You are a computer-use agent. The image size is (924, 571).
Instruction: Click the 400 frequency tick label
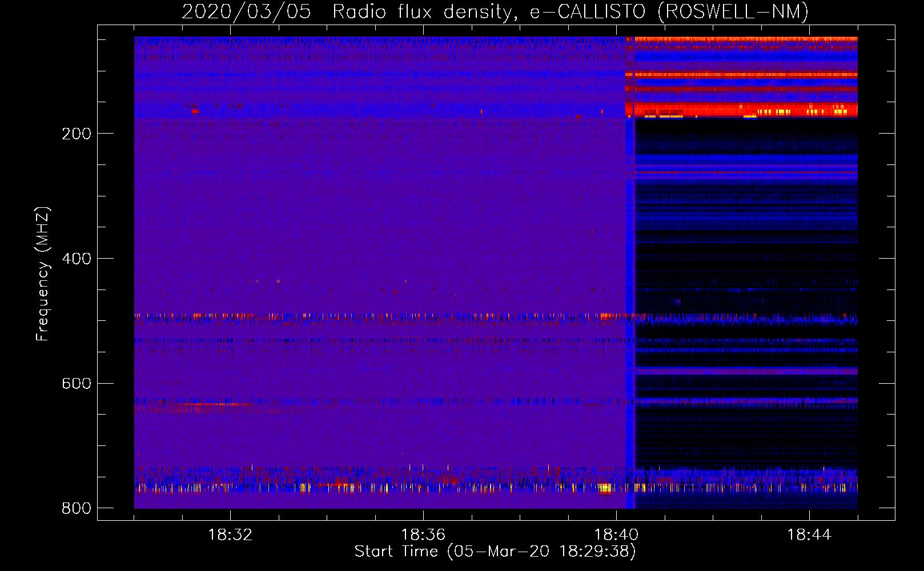tap(77, 259)
